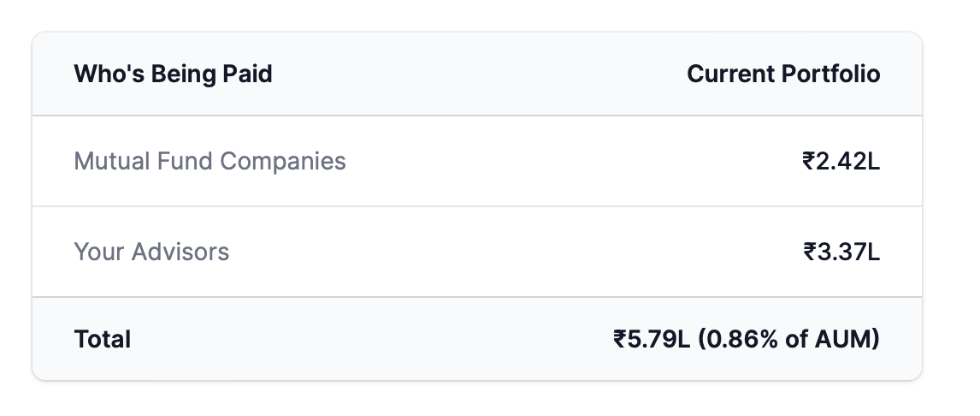This screenshot has height=416, width=980.
Task: Click the ₹5.79L total amount
Action: point(652,340)
